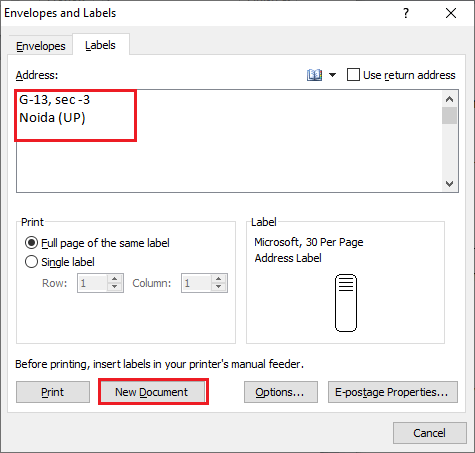Screen dimensions: 475x453
Task: Click the address box scroll up arrow
Action: pos(449,99)
